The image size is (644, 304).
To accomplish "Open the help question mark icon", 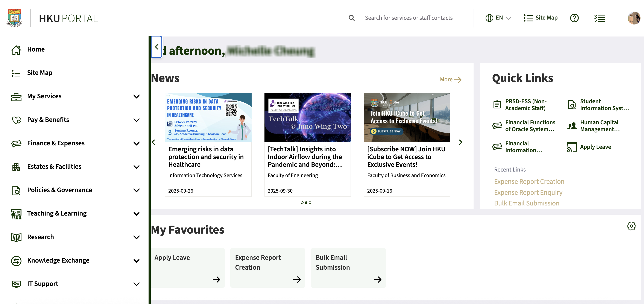I will (574, 18).
